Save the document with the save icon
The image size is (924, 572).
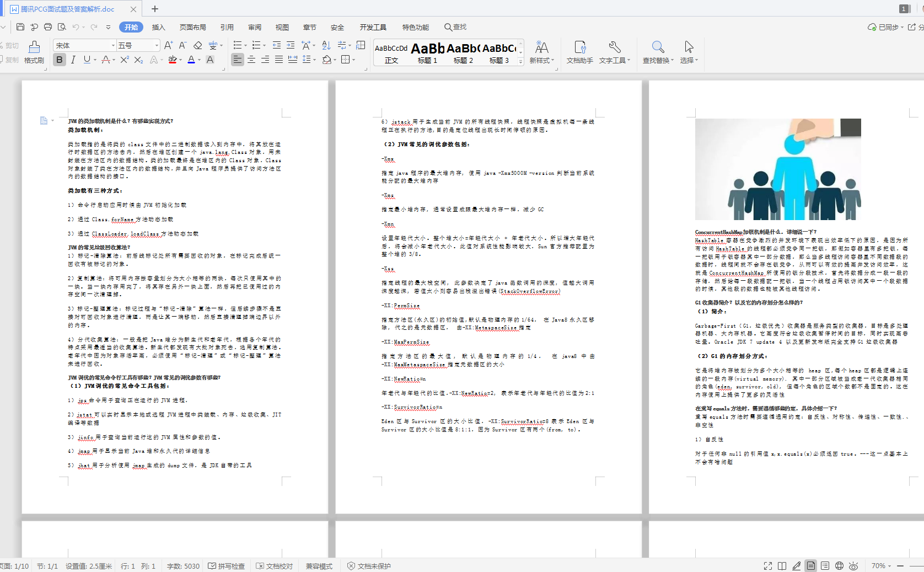[x=20, y=27]
